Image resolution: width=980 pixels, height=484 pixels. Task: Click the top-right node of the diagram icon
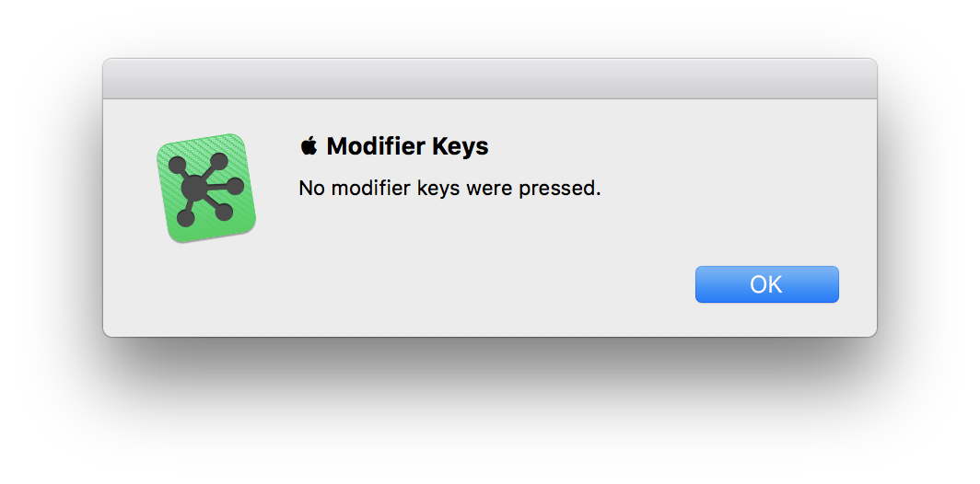219,161
